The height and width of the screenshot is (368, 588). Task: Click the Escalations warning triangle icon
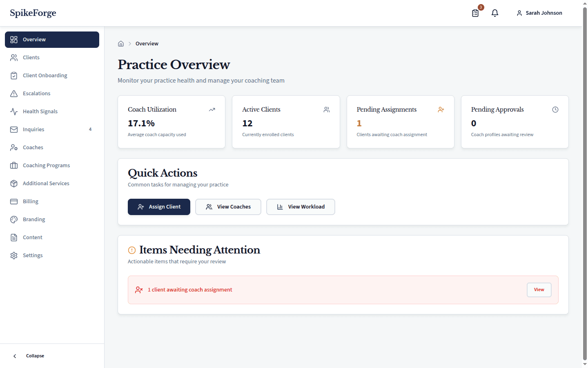[x=14, y=93]
